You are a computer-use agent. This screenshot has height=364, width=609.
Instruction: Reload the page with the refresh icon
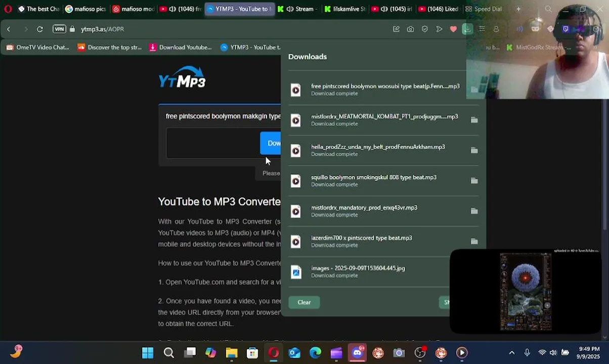tap(39, 29)
